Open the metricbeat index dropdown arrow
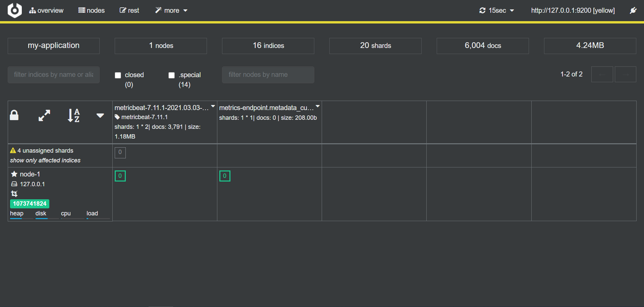 point(213,106)
